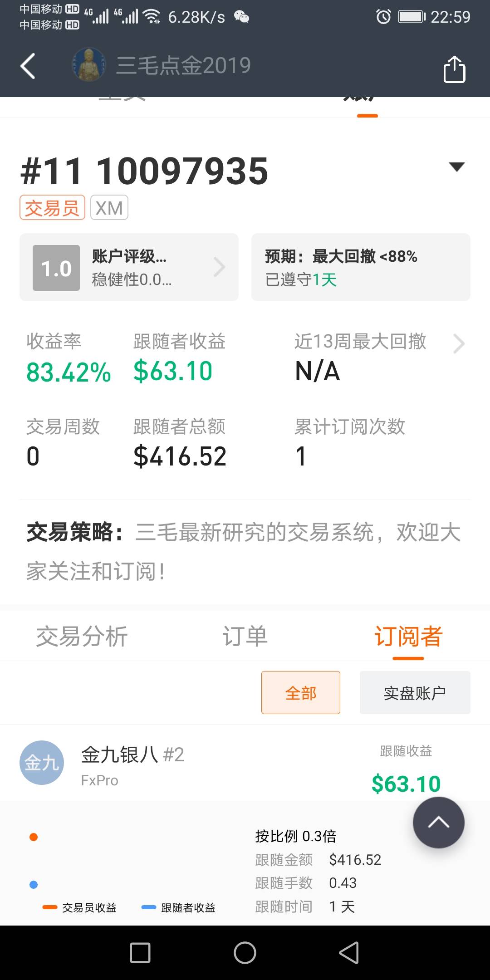Switch to the 交易分析 tab

tap(82, 636)
